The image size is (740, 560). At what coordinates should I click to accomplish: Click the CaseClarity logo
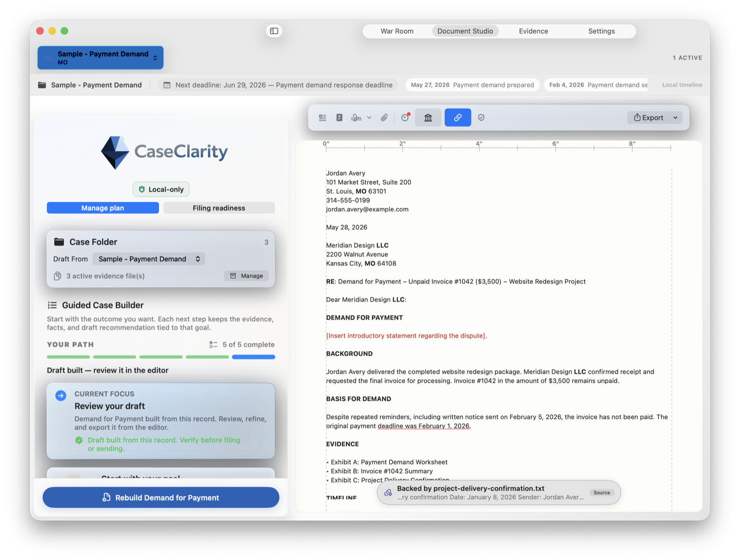[164, 152]
